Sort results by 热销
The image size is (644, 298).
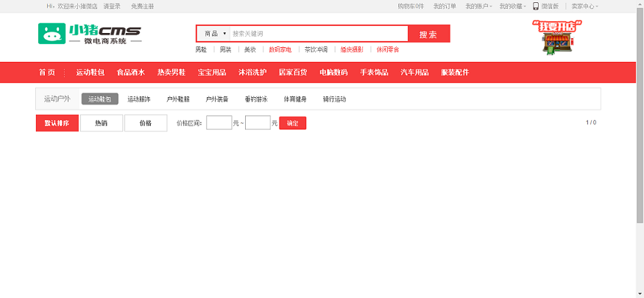[101, 124]
